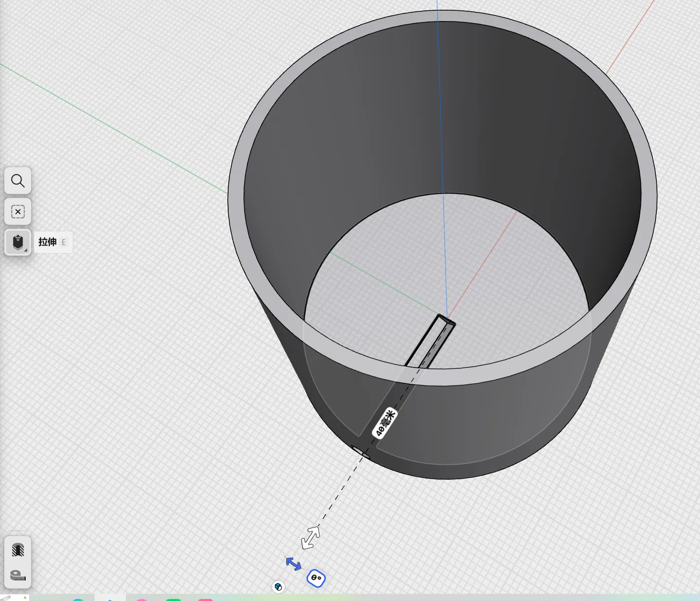Open the θ° angle value badge
The width and height of the screenshot is (700, 601).
pos(316,578)
